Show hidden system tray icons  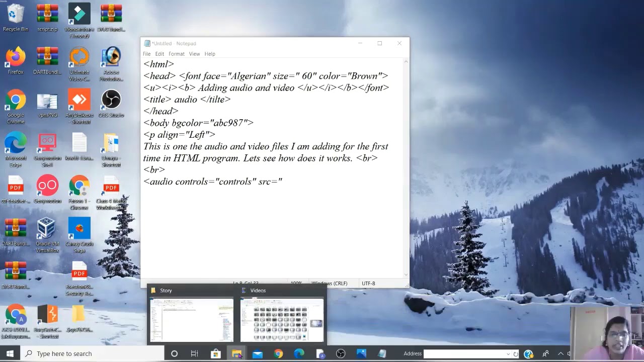(x=560, y=353)
